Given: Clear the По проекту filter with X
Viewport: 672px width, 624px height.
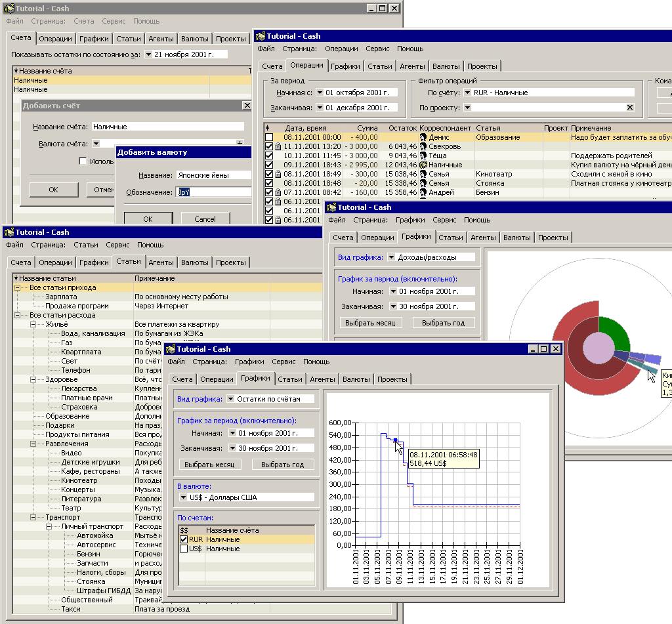Looking at the screenshot, I should [630, 108].
